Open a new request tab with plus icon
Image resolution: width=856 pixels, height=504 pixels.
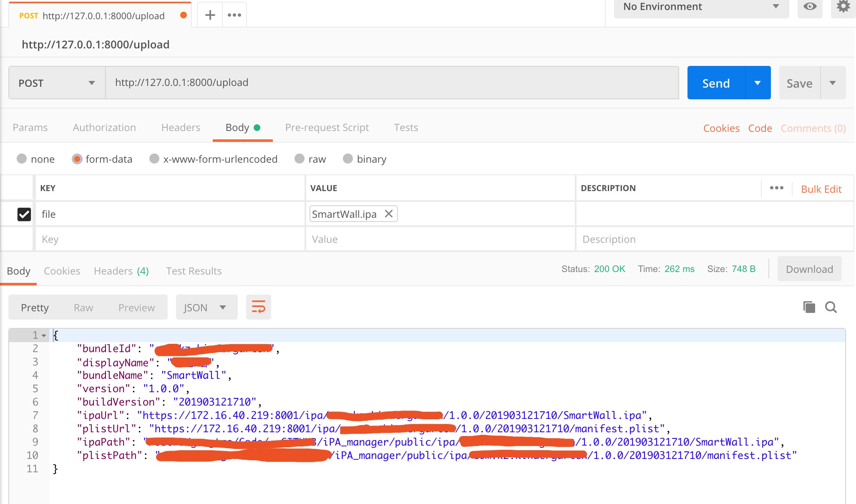[210, 15]
